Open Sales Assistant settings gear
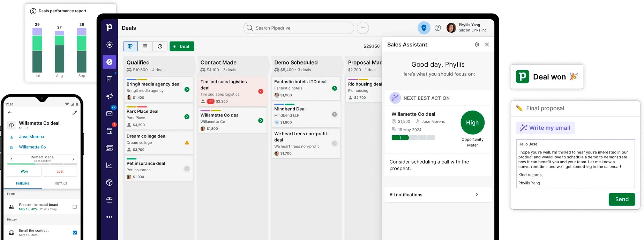 [477, 45]
